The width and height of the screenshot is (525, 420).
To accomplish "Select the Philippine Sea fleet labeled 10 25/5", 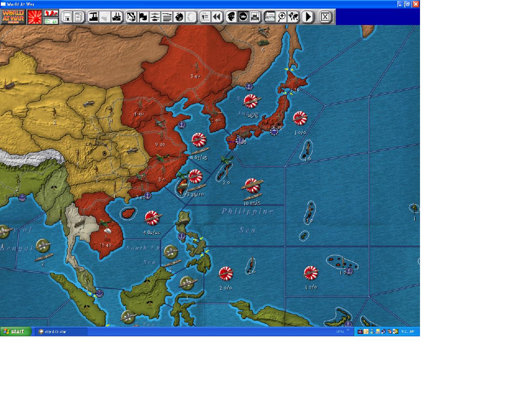I will click(x=252, y=187).
